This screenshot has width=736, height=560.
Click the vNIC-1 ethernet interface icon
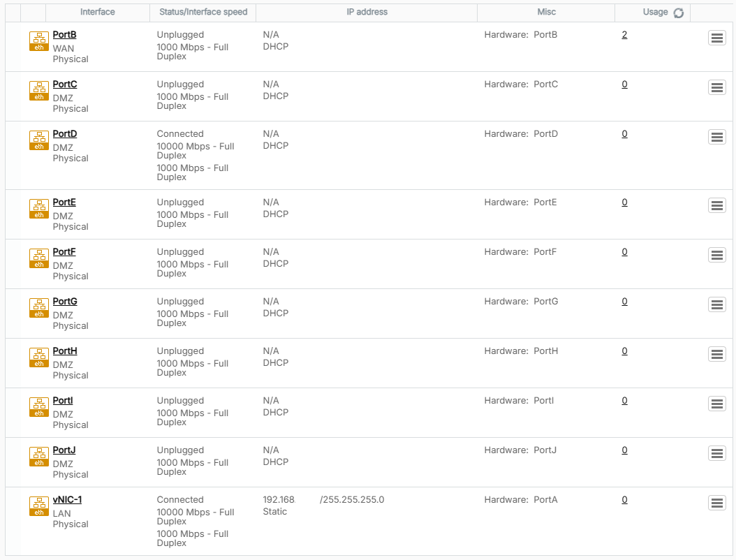39,506
